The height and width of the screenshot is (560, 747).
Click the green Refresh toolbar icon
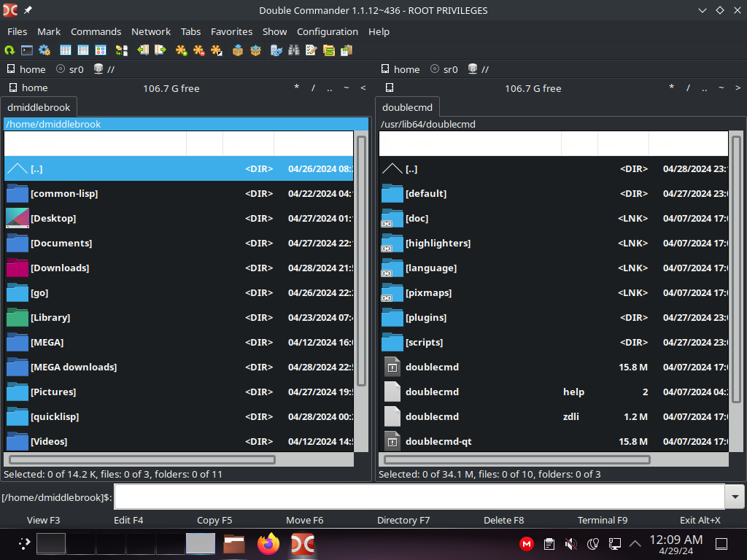click(9, 50)
